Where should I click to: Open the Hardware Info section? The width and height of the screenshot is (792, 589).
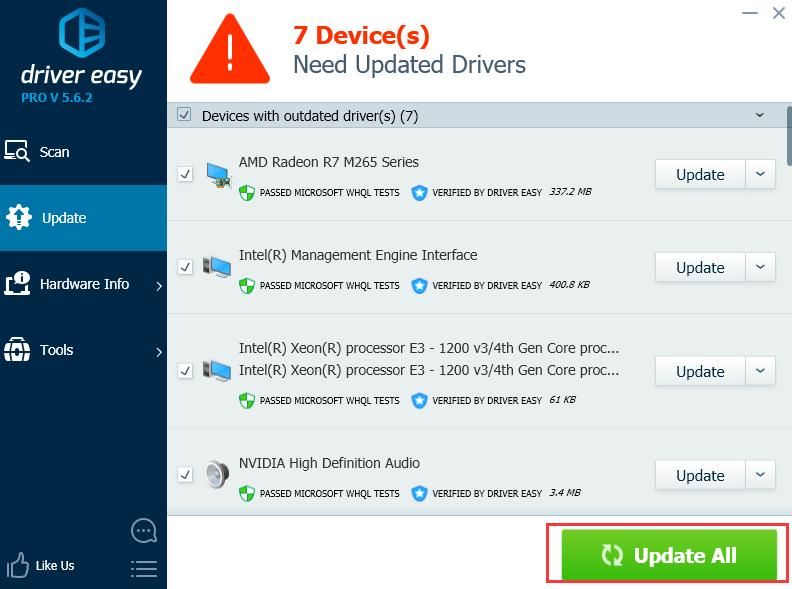[83, 284]
